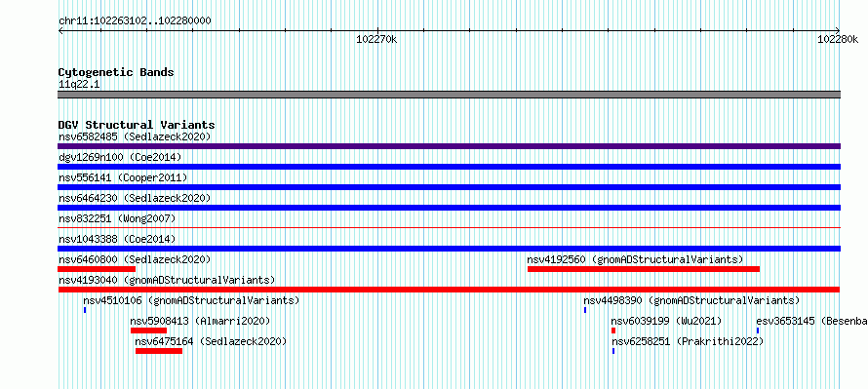Click the chr11:102263102..102280000 region label
Image resolution: width=868 pixels, height=389 pixels.
[x=135, y=21]
